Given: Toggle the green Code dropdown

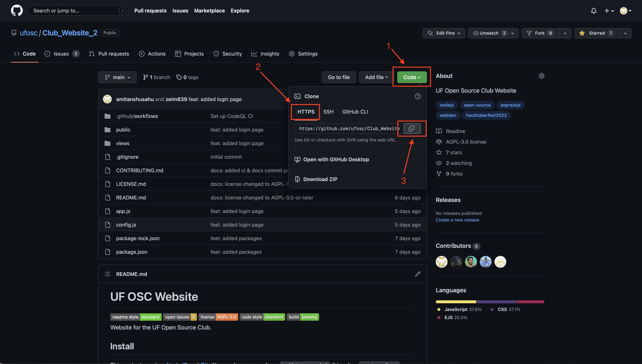Looking at the screenshot, I should (x=412, y=77).
